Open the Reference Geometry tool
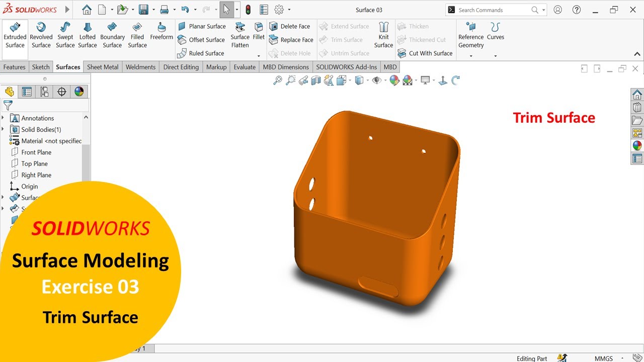 click(471, 35)
